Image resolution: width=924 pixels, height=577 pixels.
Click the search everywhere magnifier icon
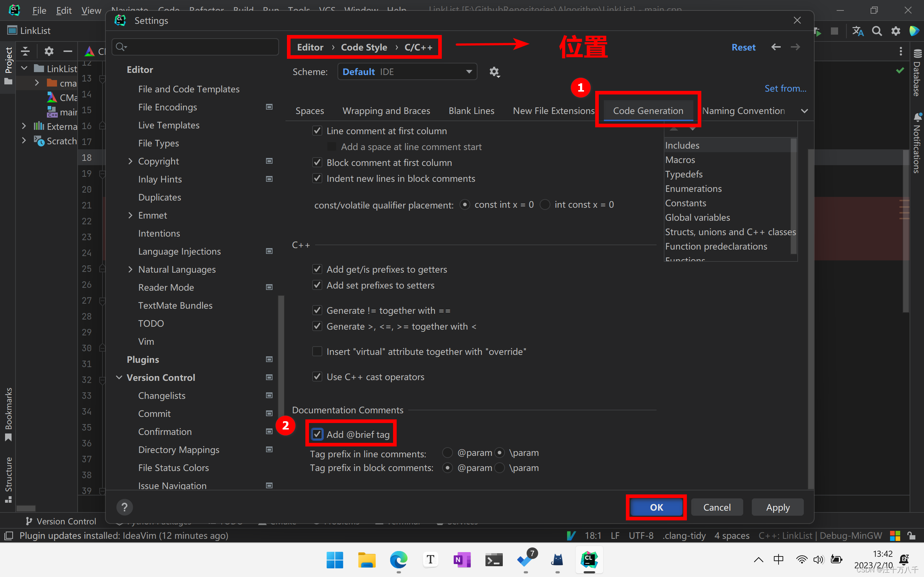click(x=877, y=31)
